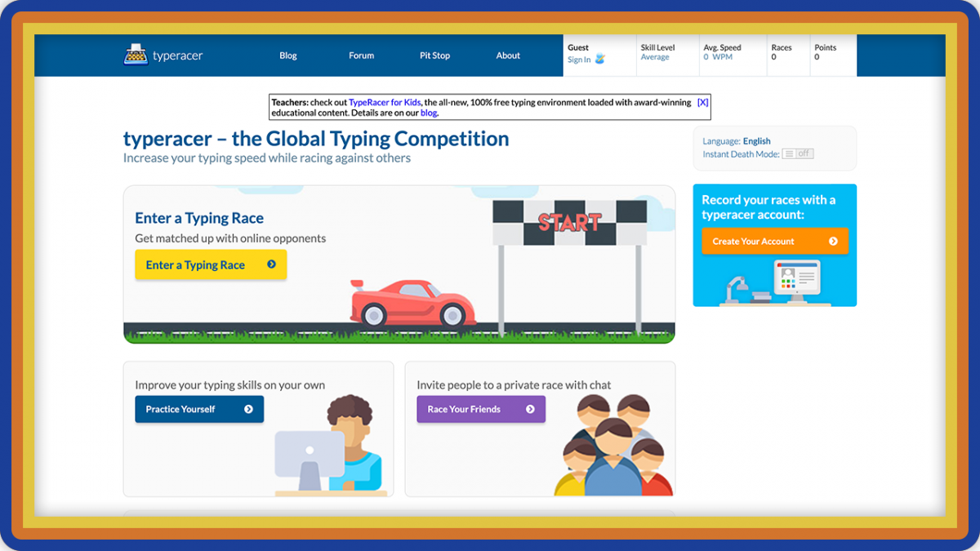This screenshot has height=551, width=980.
Task: Click arrow icon on Enter a Typing Race button
Action: point(271,264)
